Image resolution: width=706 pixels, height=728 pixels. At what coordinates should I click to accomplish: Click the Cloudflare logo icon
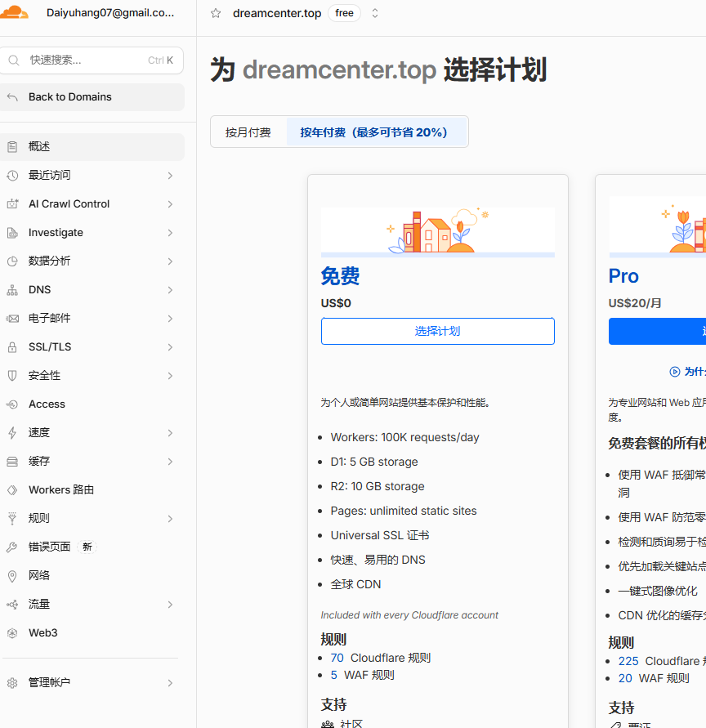point(14,12)
